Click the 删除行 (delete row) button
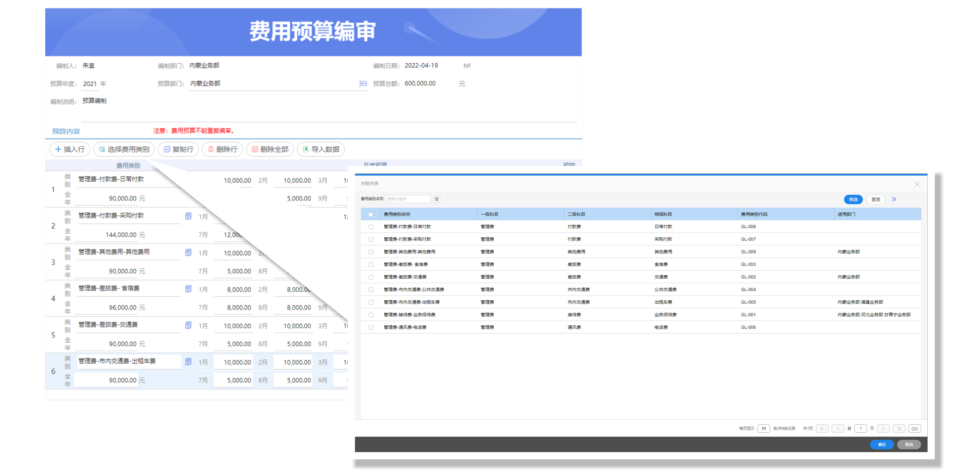The image size is (980, 472). pyautogui.click(x=223, y=149)
